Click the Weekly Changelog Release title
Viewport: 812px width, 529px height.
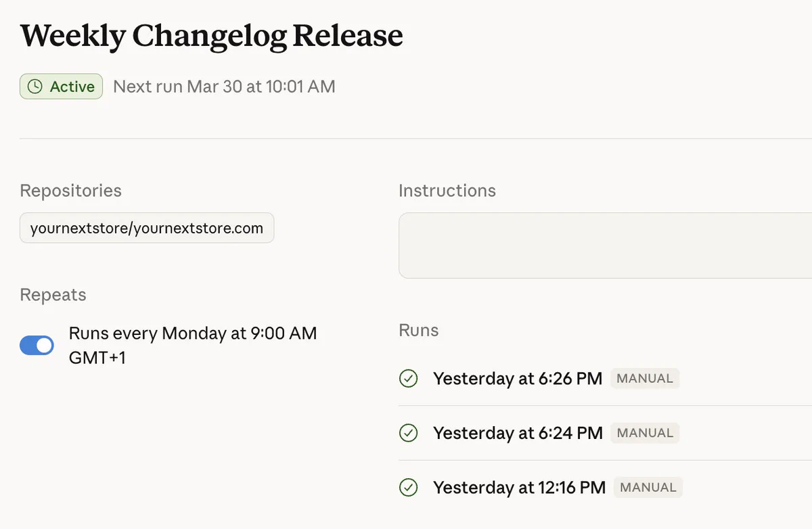coord(212,36)
